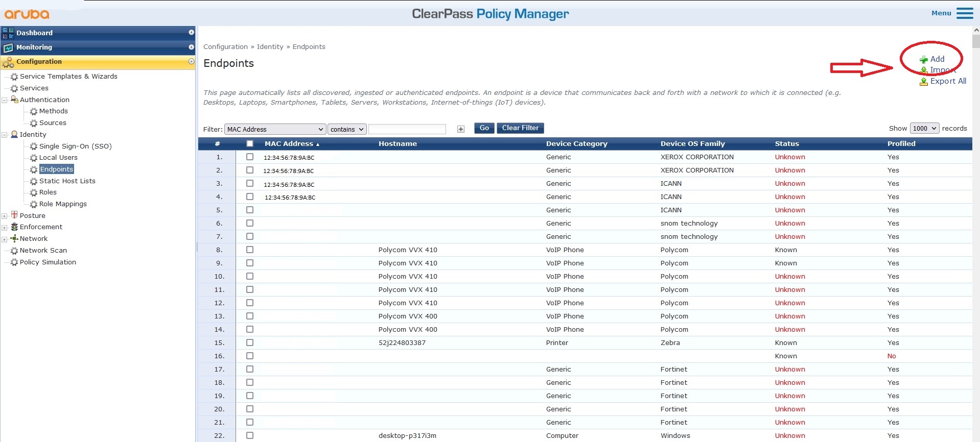
Task: Click the Network topology icon
Action: [14, 238]
